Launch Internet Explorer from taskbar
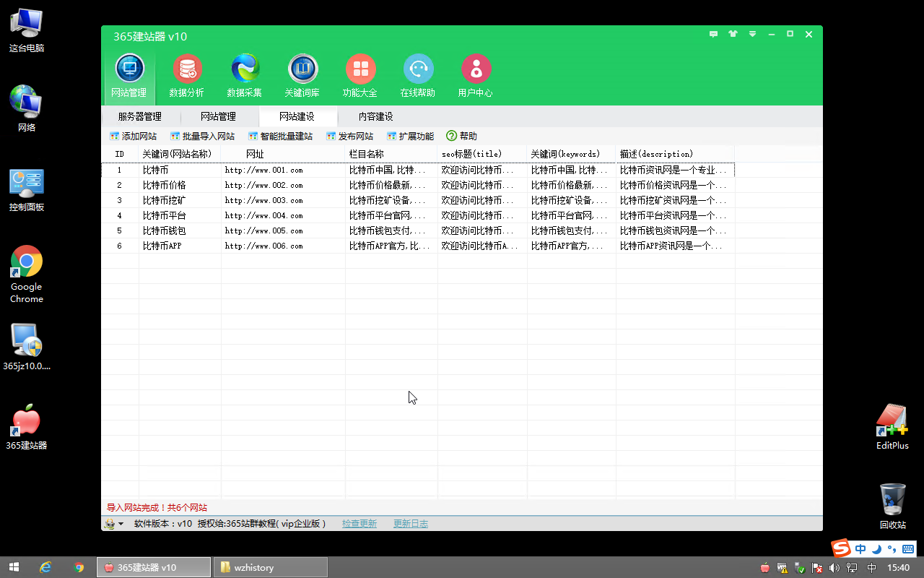 coord(46,567)
